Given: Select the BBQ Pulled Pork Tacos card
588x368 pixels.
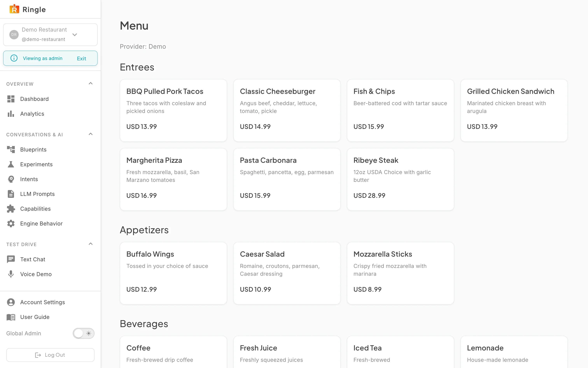Looking at the screenshot, I should [x=173, y=110].
